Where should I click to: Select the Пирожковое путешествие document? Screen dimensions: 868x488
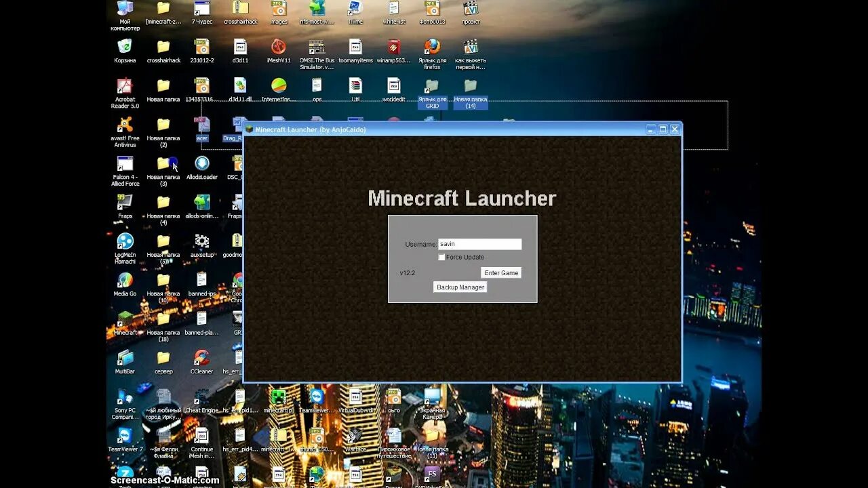click(x=394, y=435)
